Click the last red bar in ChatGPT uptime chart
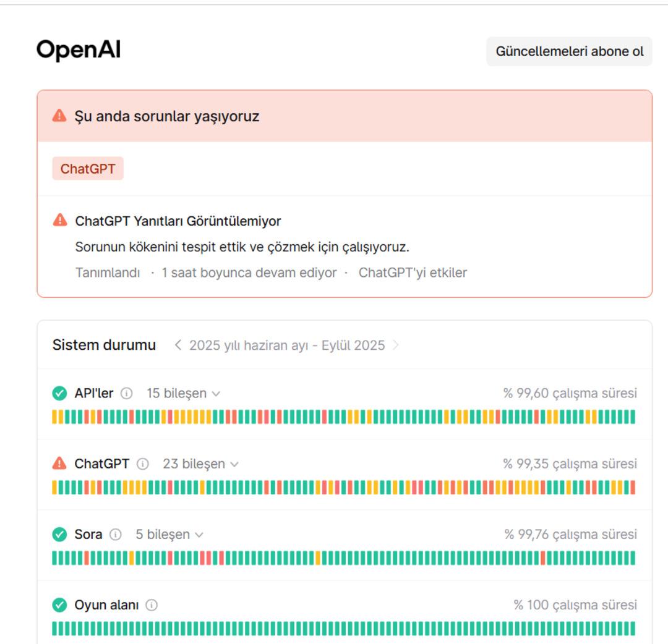The width and height of the screenshot is (668, 644). (x=633, y=487)
